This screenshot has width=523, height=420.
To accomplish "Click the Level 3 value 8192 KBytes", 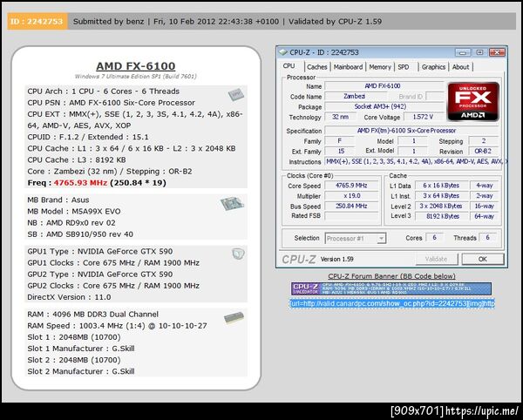I will [441, 216].
